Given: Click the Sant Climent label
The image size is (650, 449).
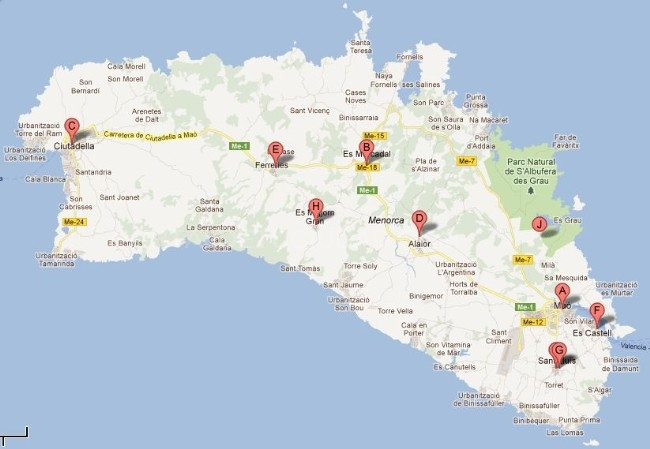Looking at the screenshot, I should click(499, 337).
